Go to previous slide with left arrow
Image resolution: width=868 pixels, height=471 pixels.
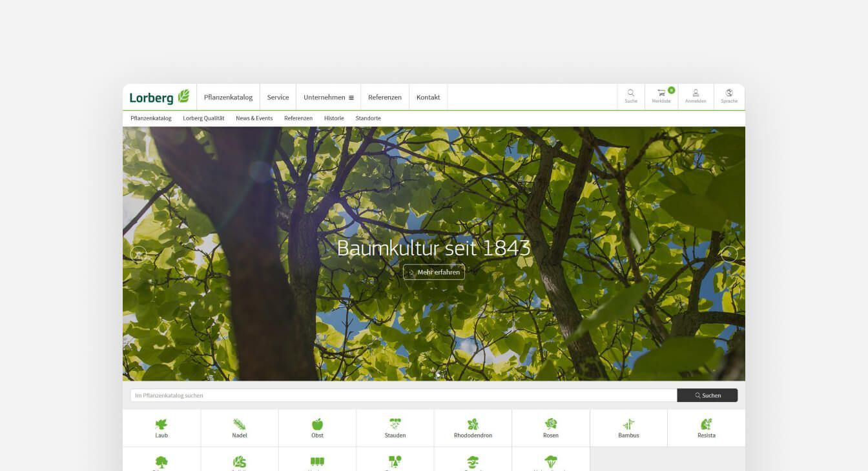click(138, 254)
